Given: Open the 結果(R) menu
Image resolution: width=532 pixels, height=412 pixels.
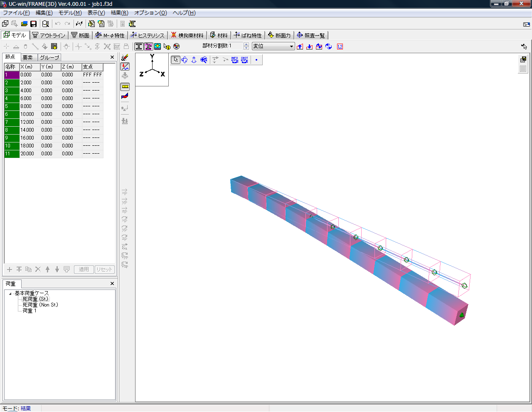Looking at the screenshot, I should click(x=119, y=13).
